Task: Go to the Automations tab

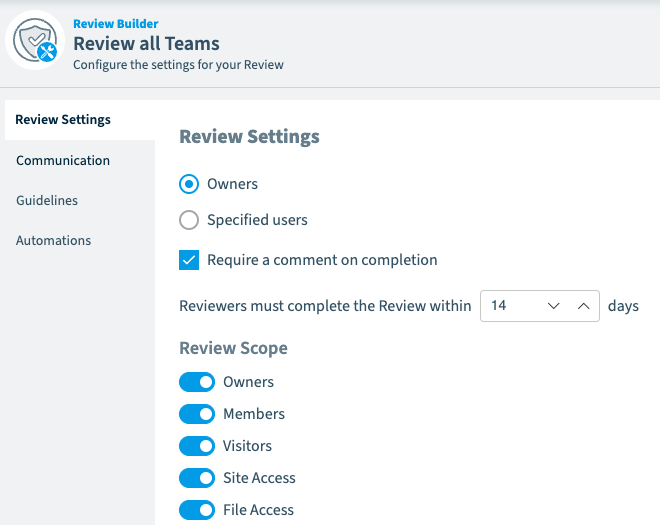Action: (80, 240)
